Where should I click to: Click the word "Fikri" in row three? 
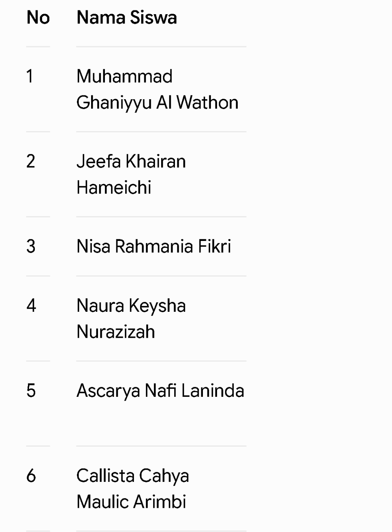tap(214, 246)
